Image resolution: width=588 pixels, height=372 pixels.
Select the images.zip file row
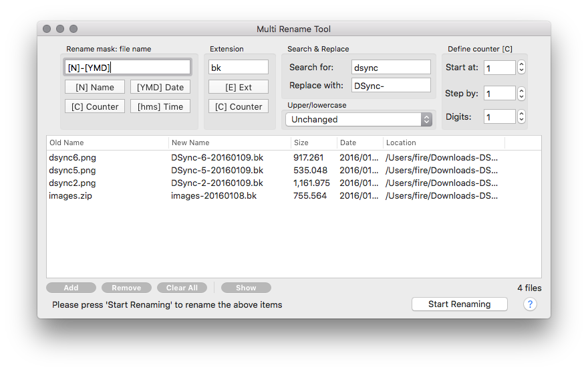[x=294, y=196]
